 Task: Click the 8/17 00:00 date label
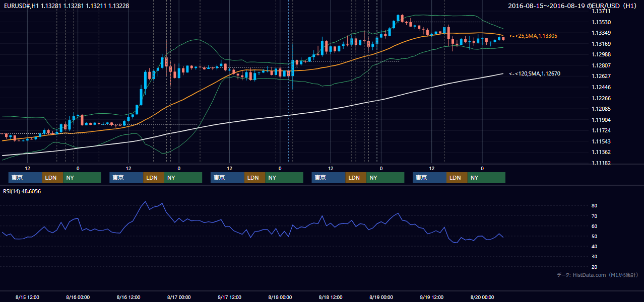point(179,297)
